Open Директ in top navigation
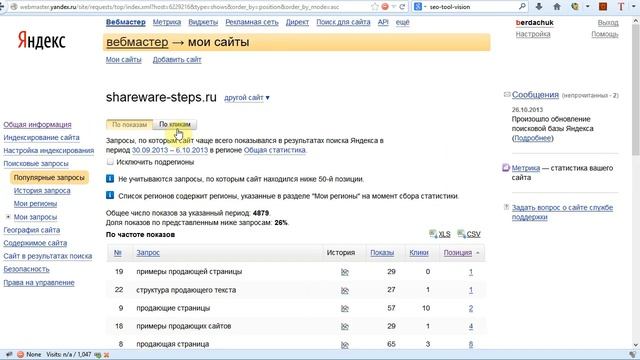This screenshot has height=360, width=640. (x=297, y=22)
